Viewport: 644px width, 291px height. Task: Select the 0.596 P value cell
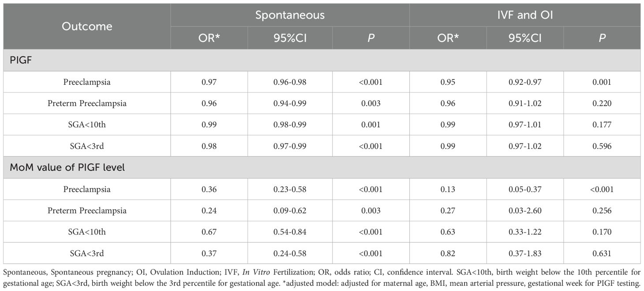tap(602, 146)
